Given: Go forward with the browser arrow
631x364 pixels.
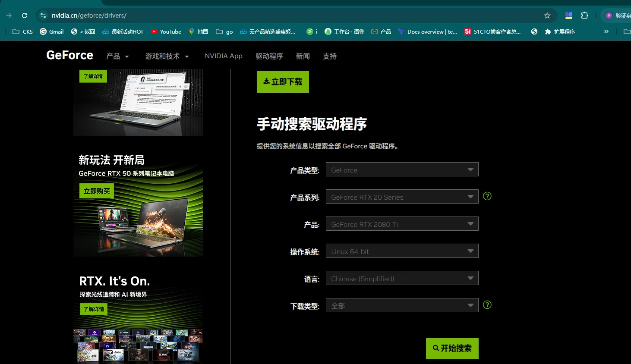Looking at the screenshot, I should (x=9, y=16).
